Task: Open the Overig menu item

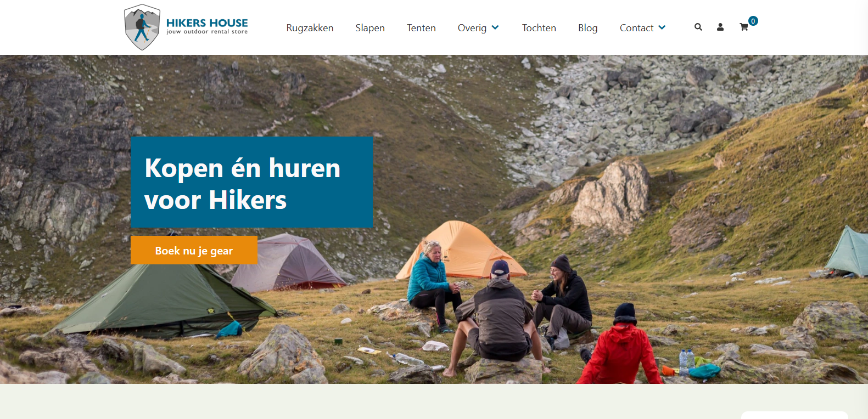Action: pos(472,28)
